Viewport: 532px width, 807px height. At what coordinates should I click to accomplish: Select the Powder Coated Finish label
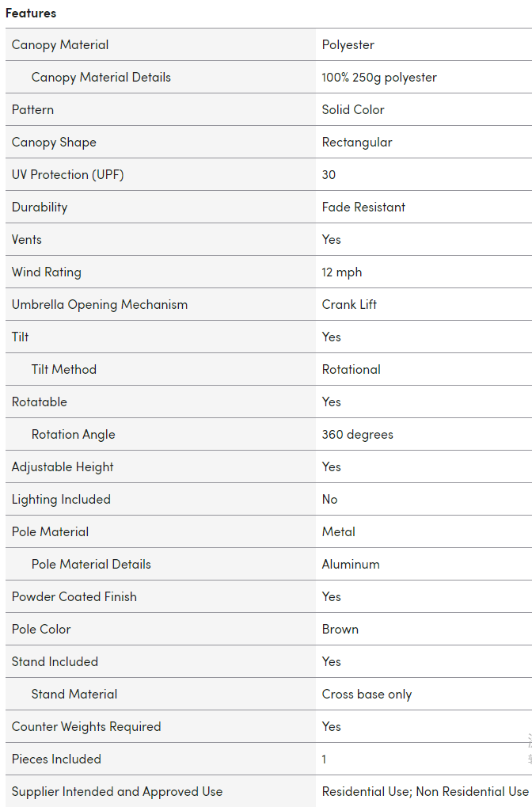74,597
